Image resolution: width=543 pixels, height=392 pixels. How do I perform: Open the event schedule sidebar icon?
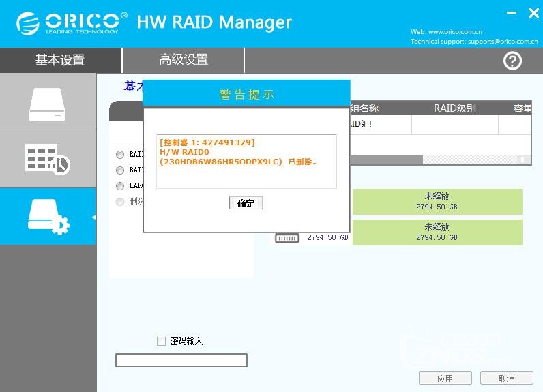click(47, 159)
